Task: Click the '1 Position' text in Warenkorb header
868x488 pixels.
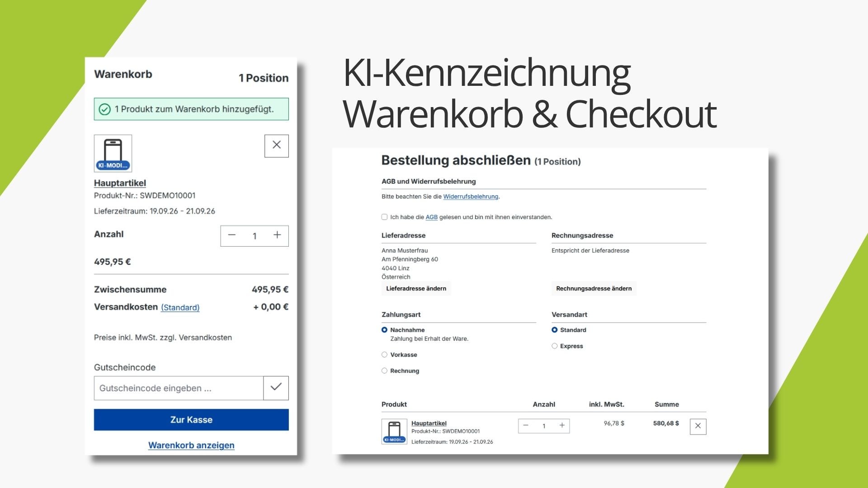Action: coord(264,78)
